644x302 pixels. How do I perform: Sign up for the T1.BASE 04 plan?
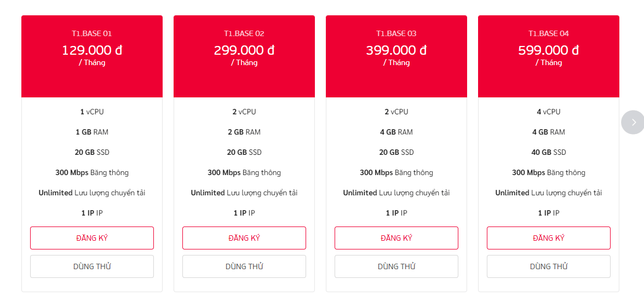click(548, 238)
